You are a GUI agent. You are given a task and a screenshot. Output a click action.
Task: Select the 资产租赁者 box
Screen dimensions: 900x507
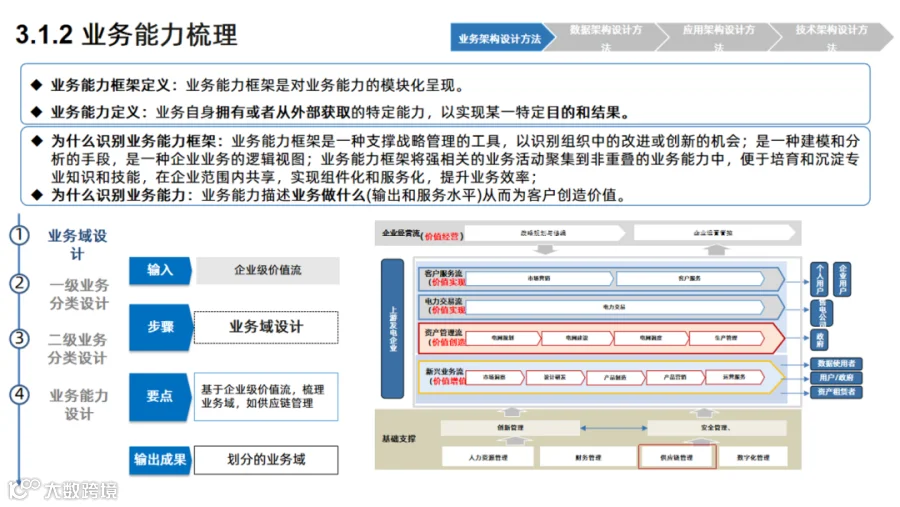point(836,392)
